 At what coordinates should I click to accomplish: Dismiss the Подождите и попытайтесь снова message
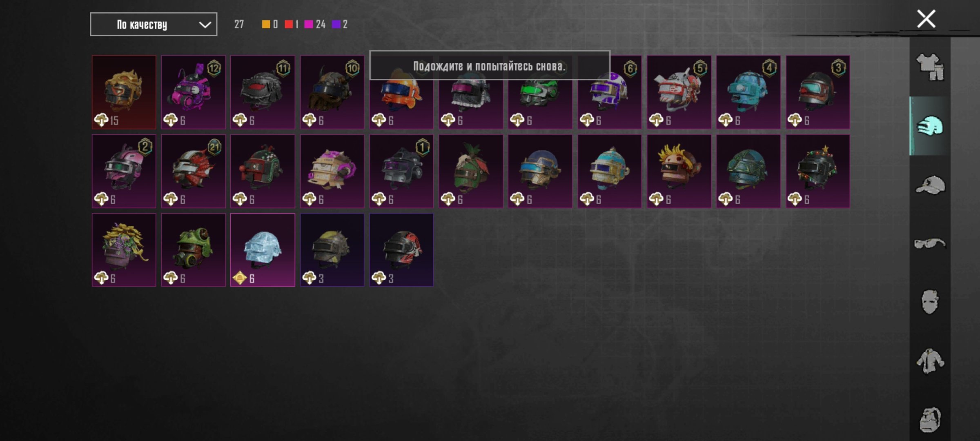(x=490, y=66)
